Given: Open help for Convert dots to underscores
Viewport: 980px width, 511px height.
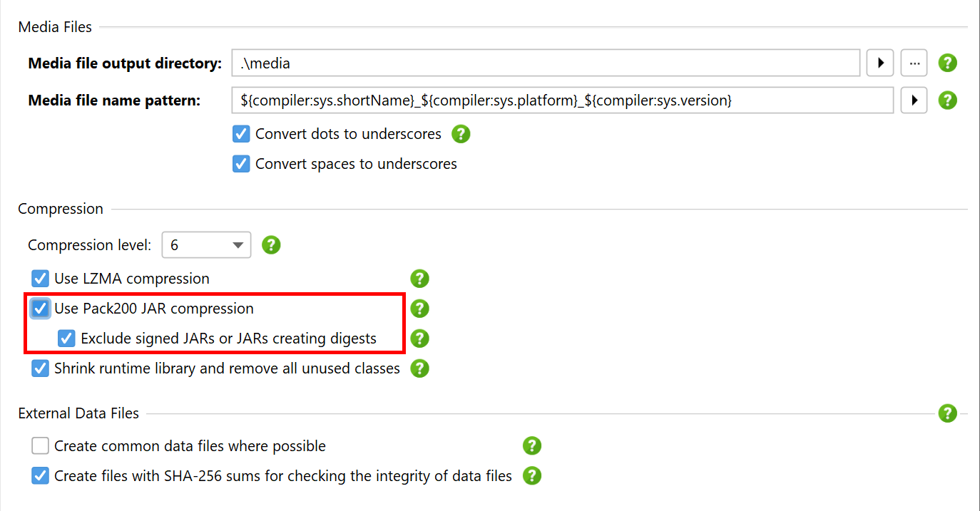Looking at the screenshot, I should 461,134.
